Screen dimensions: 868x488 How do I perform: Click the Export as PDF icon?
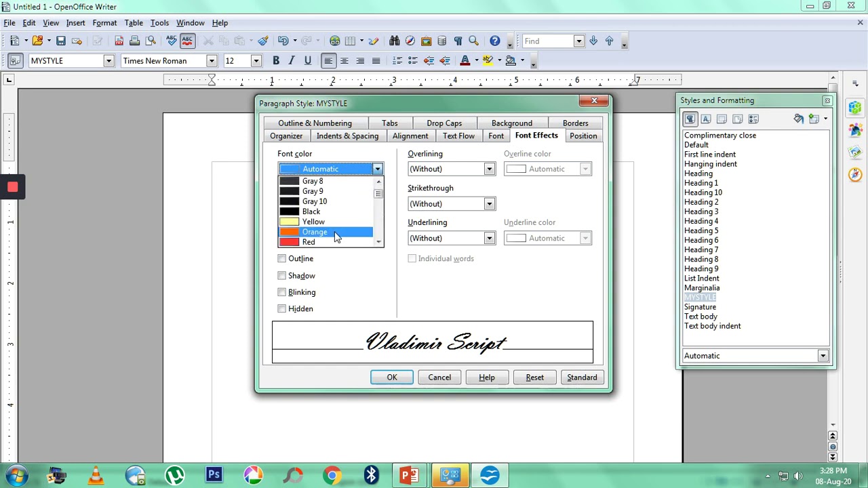pos(119,41)
